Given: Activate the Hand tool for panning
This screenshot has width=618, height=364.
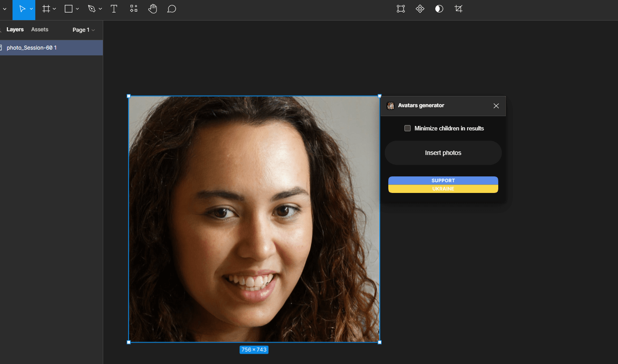Looking at the screenshot, I should (152, 8).
